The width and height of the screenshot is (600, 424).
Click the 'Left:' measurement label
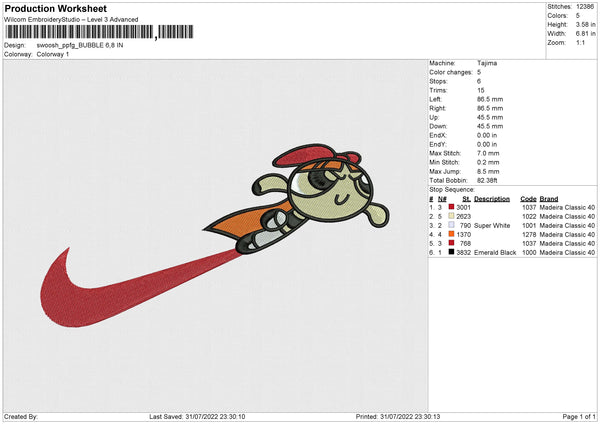[x=435, y=99]
